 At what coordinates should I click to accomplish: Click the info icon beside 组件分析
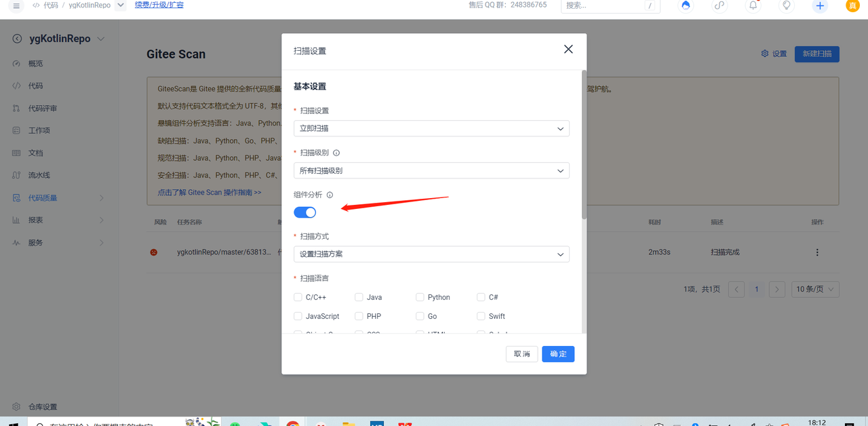[330, 195]
